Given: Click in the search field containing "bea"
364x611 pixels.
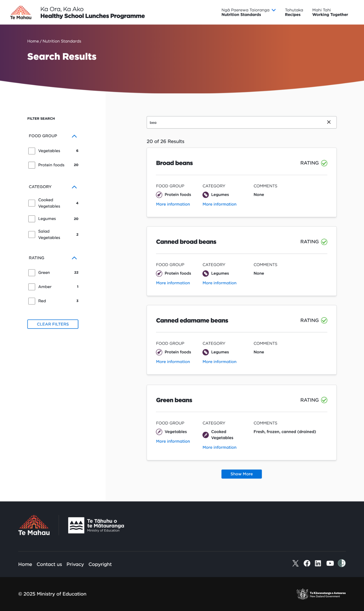Looking at the screenshot, I should (x=236, y=122).
